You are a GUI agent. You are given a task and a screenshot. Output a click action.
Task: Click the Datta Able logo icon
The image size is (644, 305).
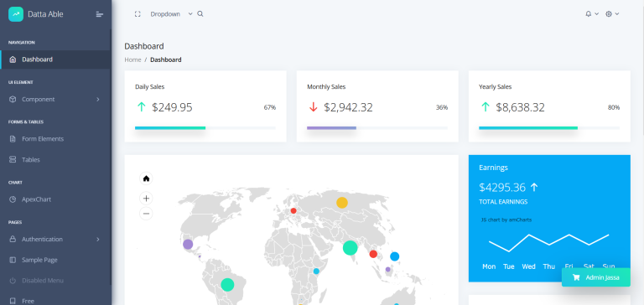[16, 14]
